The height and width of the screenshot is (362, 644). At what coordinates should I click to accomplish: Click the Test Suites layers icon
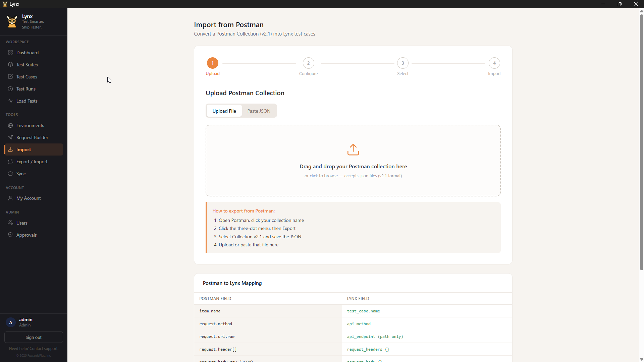[10, 65]
